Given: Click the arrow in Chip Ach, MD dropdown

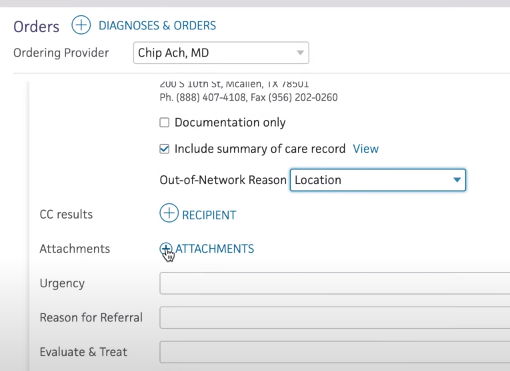Looking at the screenshot, I should point(300,53).
